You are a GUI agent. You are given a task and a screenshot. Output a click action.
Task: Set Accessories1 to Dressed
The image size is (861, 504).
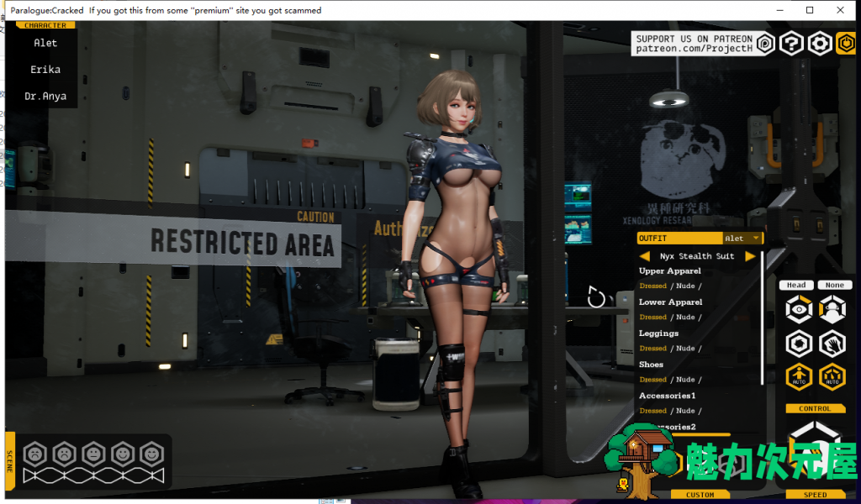[652, 411]
